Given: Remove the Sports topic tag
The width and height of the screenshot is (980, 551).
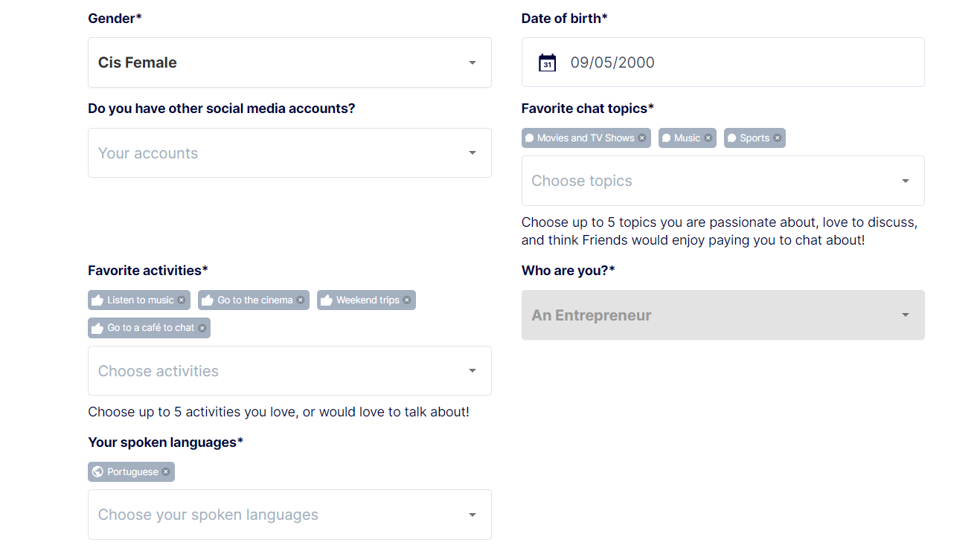Looking at the screenshot, I should (x=778, y=138).
